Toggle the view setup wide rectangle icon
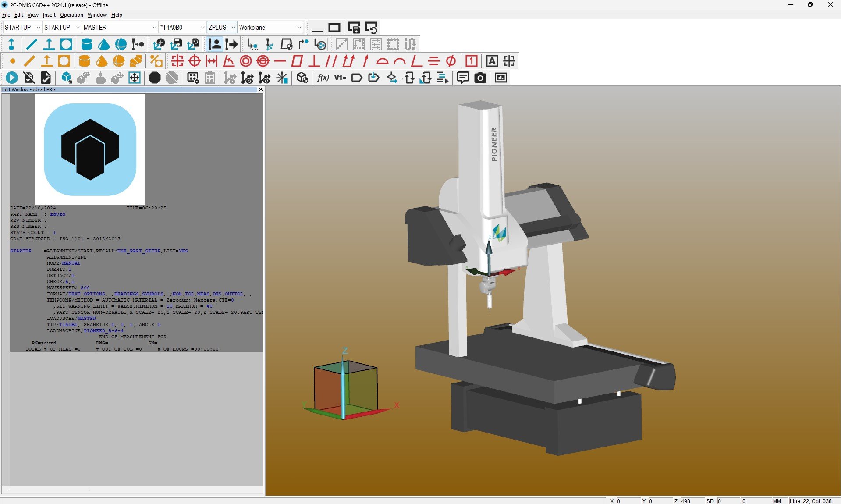The width and height of the screenshot is (841, 504). point(334,28)
